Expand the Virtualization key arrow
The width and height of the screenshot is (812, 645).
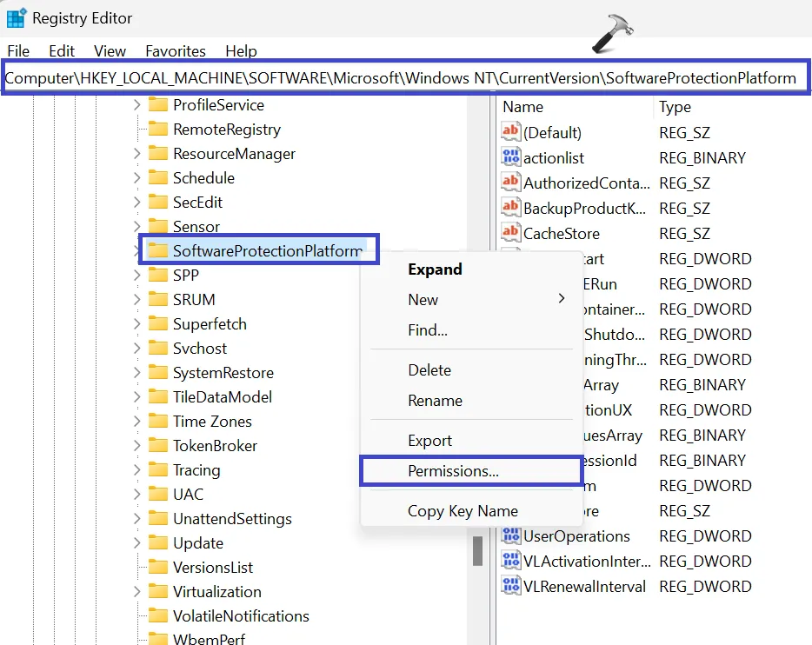[x=136, y=592]
